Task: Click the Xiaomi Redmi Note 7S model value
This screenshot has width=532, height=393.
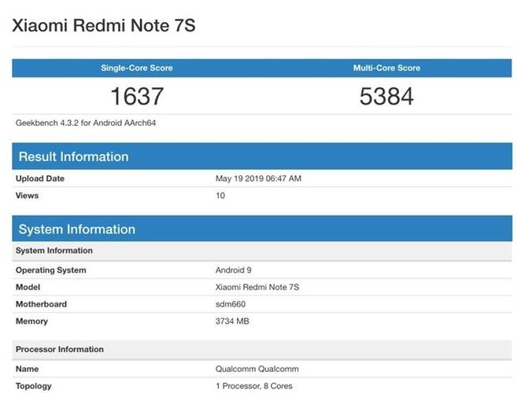Action: 257,288
